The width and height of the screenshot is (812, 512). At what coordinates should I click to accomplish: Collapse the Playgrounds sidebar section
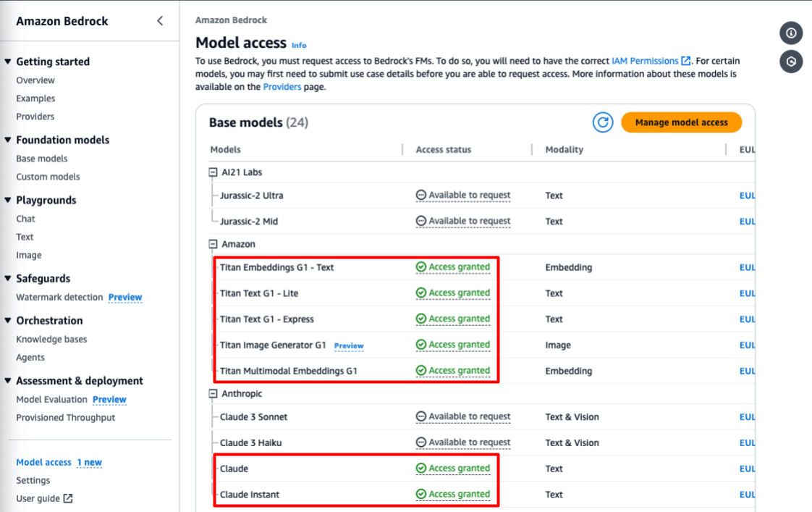[9, 201]
